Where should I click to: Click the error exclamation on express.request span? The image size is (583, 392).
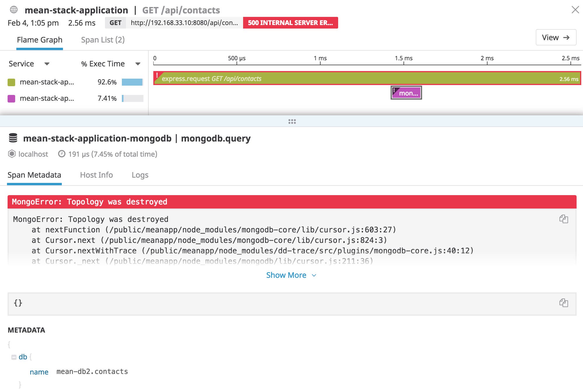click(158, 75)
